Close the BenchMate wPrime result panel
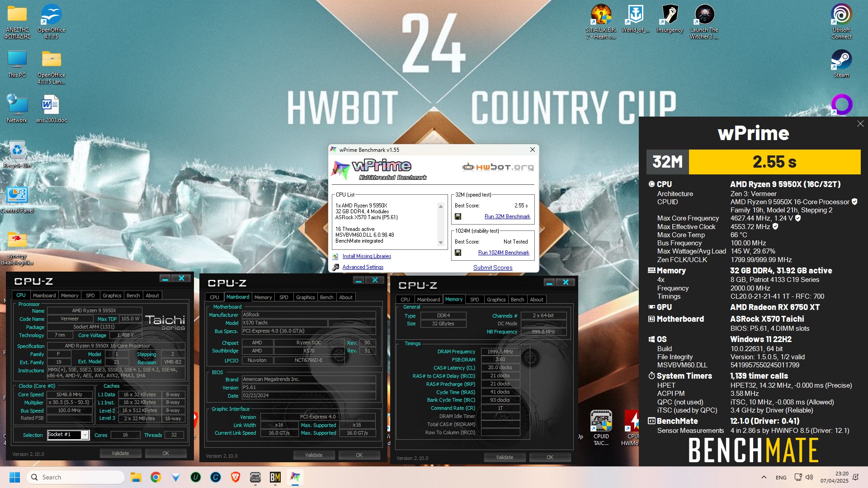 coord(860,124)
